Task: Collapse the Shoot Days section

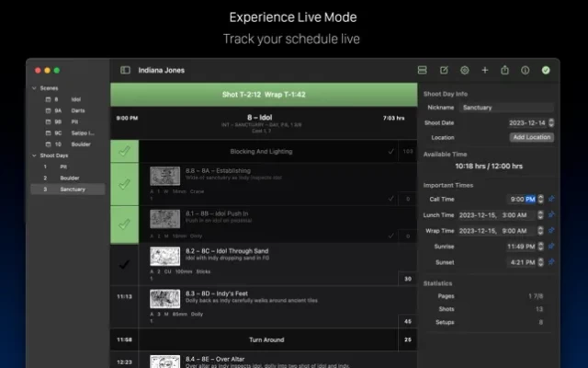Action: 32,155
